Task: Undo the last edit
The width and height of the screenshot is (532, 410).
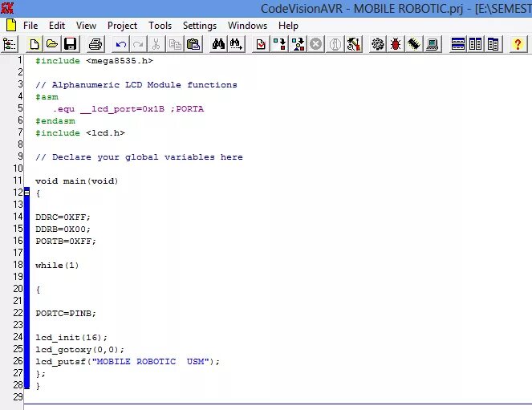Action: click(x=121, y=44)
